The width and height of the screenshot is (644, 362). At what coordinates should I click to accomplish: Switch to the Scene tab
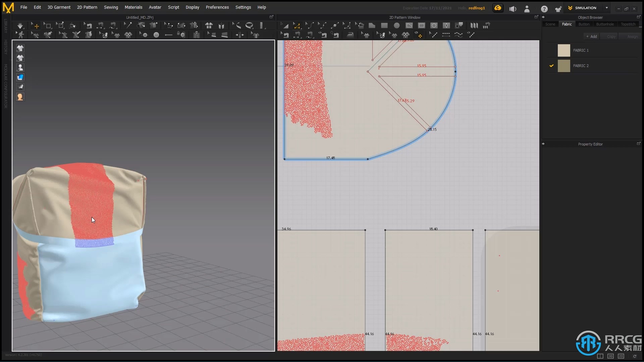(550, 24)
